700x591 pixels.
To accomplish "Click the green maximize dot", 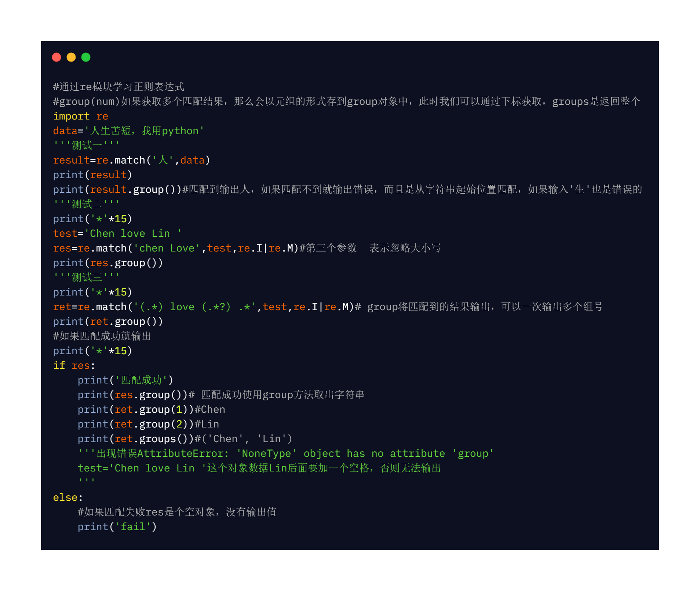I will [x=86, y=57].
